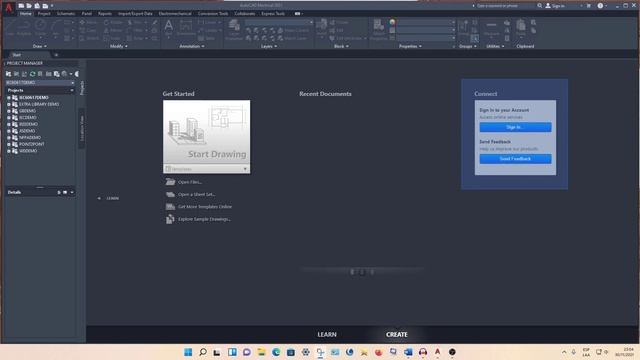The image size is (640, 360).
Task: Open the Templates dropdown under Start Drawing
Action: point(207,169)
